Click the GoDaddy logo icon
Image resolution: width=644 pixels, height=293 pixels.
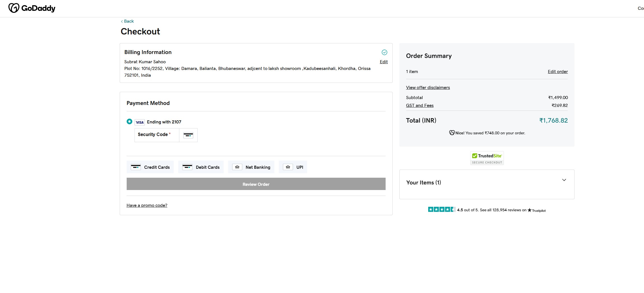[x=14, y=8]
